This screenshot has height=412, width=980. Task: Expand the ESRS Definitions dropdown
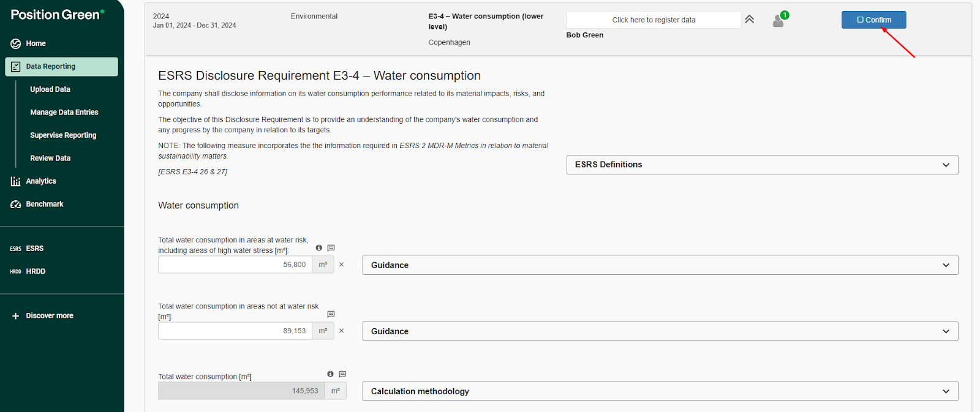762,165
